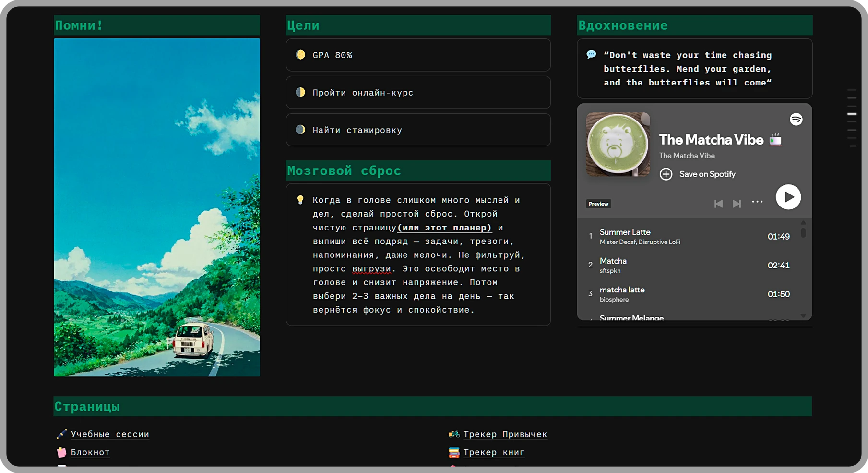Click the moon icon beside GPA 80%
This screenshot has width=868, height=473.
click(300, 55)
